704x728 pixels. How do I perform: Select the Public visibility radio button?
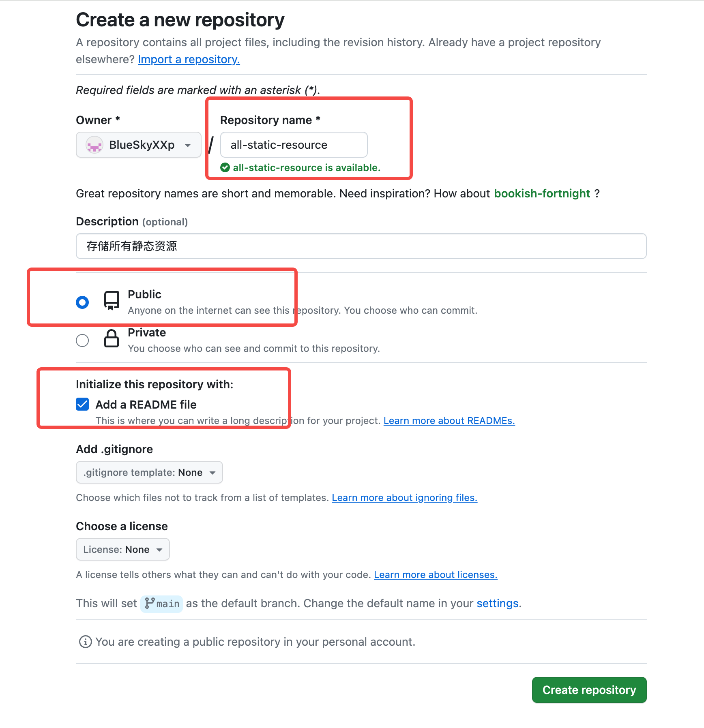click(82, 302)
